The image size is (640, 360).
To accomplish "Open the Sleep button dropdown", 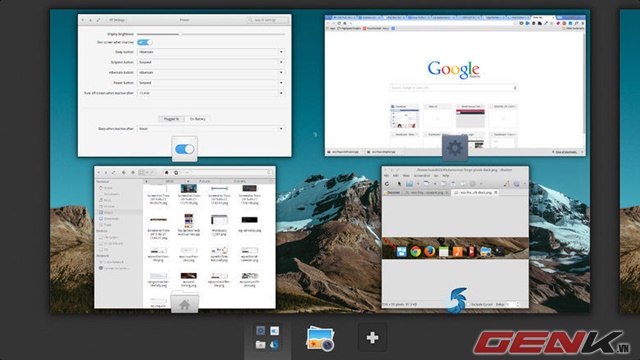I will pyautogui.click(x=211, y=52).
